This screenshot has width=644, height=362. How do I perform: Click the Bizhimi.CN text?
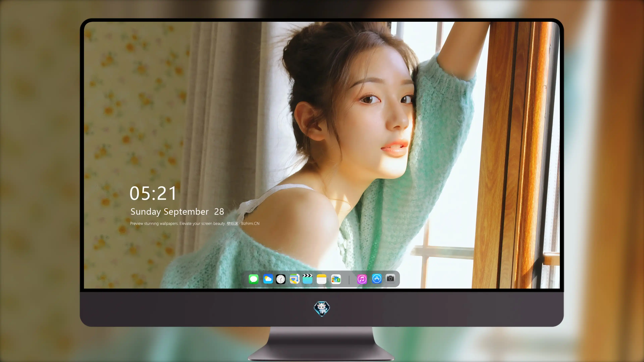coord(250,223)
